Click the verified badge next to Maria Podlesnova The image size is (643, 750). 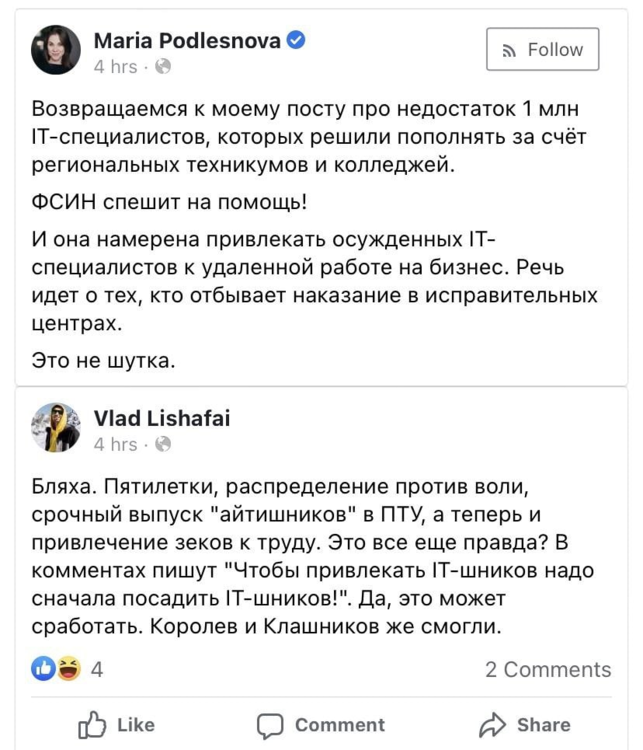pyautogui.click(x=296, y=40)
